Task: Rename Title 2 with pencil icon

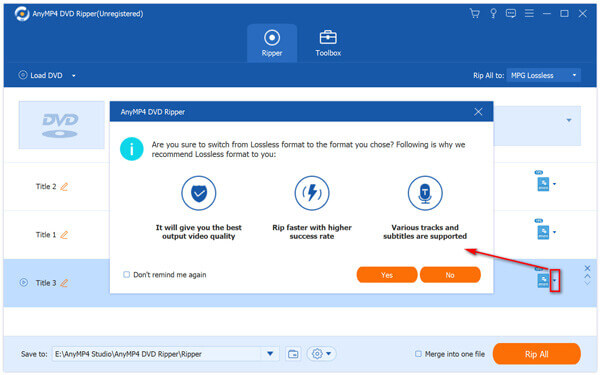Action: (64, 187)
